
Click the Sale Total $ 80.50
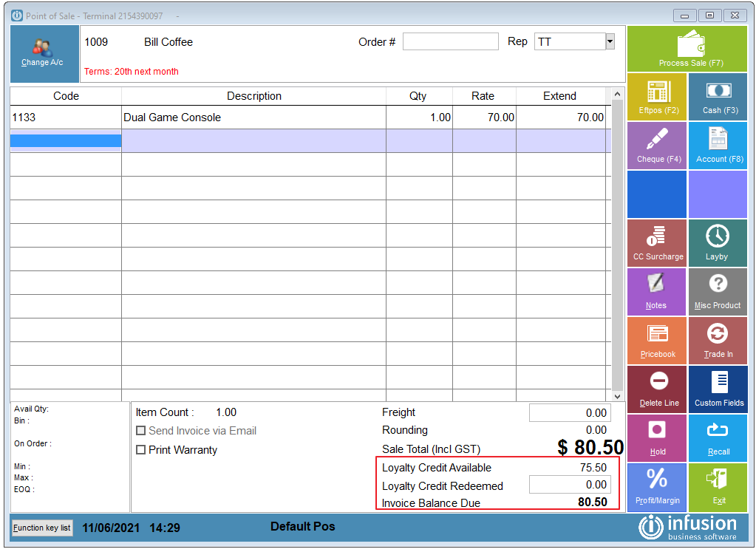pos(590,447)
